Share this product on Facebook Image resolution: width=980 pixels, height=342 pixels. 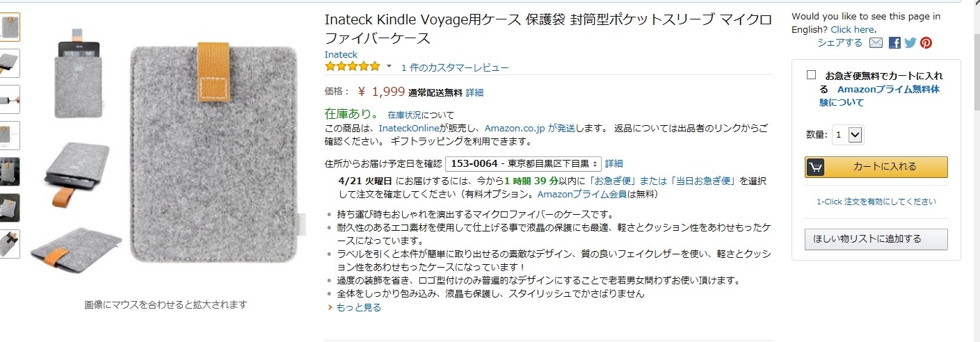coord(894,43)
